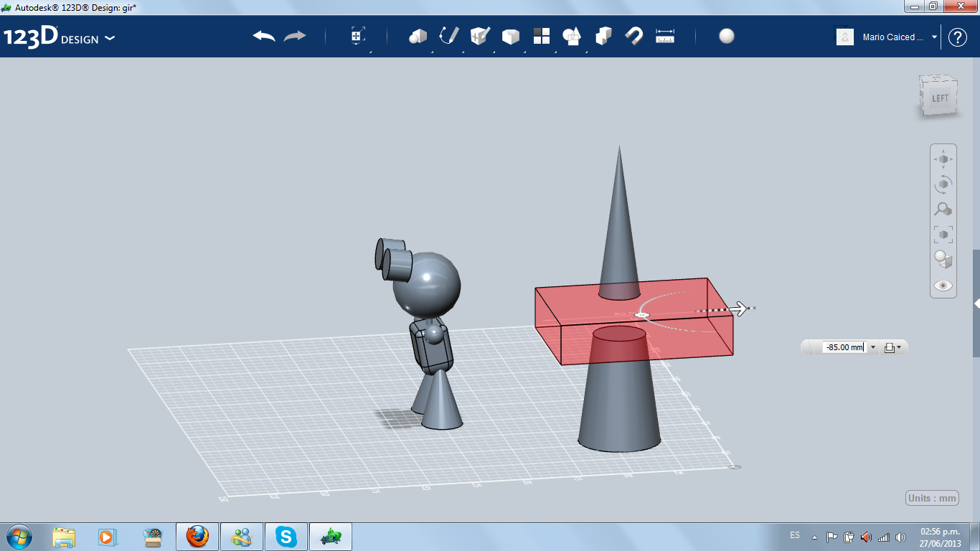This screenshot has width=980, height=551.
Task: Select the Measure ruler tool
Action: (665, 36)
